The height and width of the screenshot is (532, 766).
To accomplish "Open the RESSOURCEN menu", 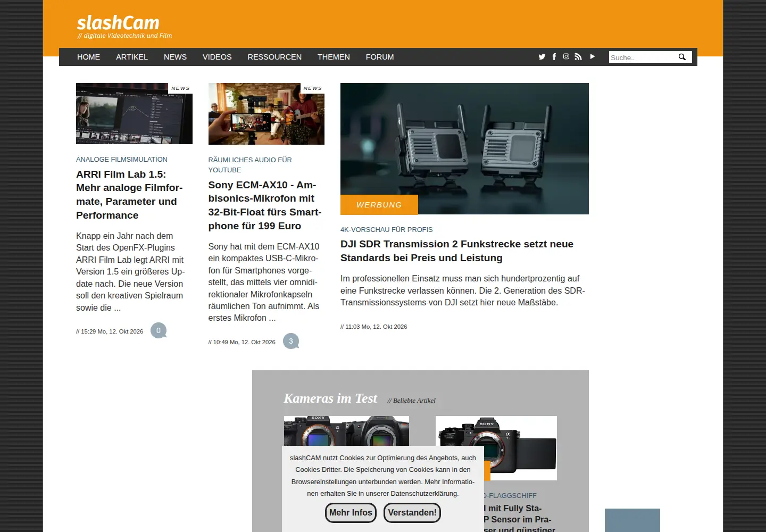I will pyautogui.click(x=274, y=57).
